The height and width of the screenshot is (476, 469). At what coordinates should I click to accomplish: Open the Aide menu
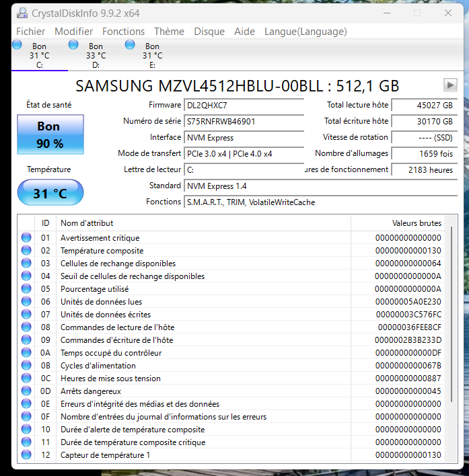click(244, 32)
